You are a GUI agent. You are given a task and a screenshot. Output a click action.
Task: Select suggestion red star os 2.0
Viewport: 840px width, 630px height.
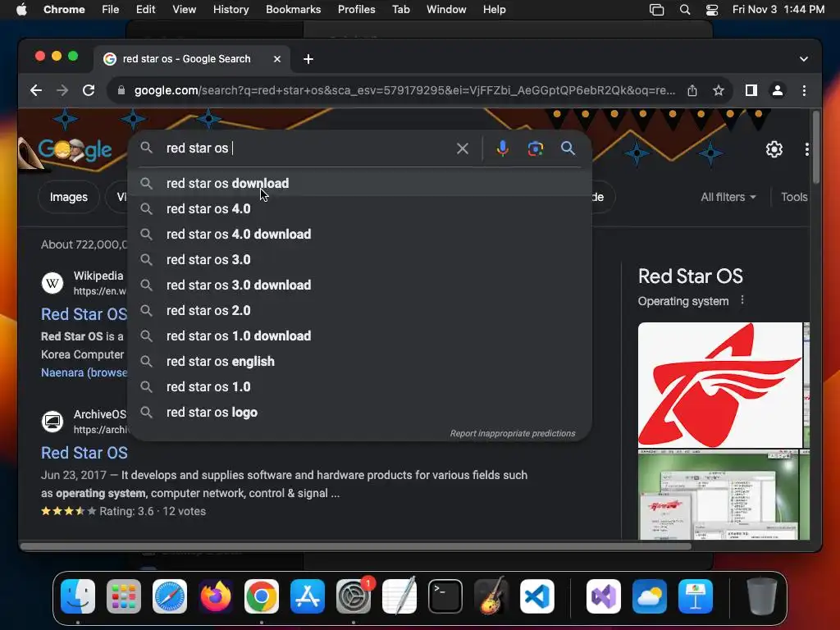[x=360, y=311]
